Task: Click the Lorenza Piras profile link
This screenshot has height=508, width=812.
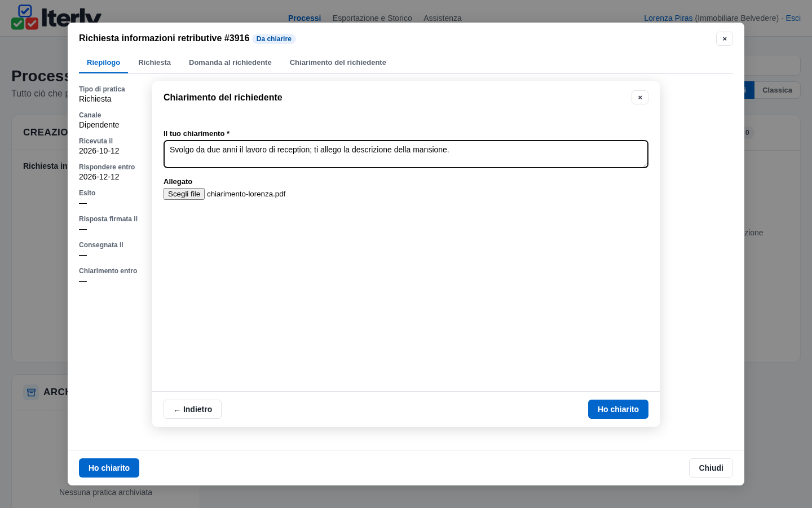Action: pos(668,18)
